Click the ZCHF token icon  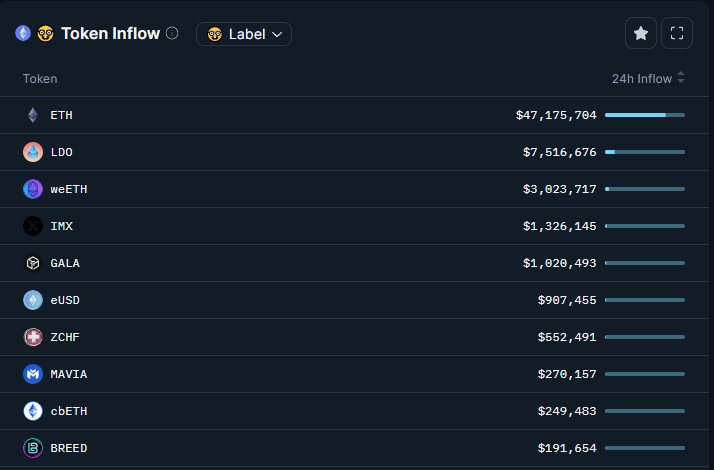click(33, 337)
